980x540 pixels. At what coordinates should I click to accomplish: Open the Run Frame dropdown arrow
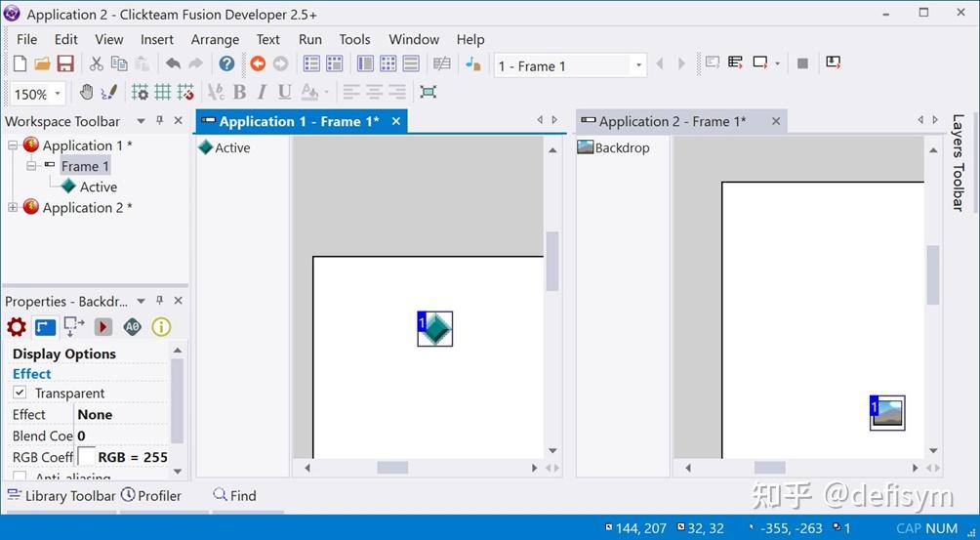(778, 63)
